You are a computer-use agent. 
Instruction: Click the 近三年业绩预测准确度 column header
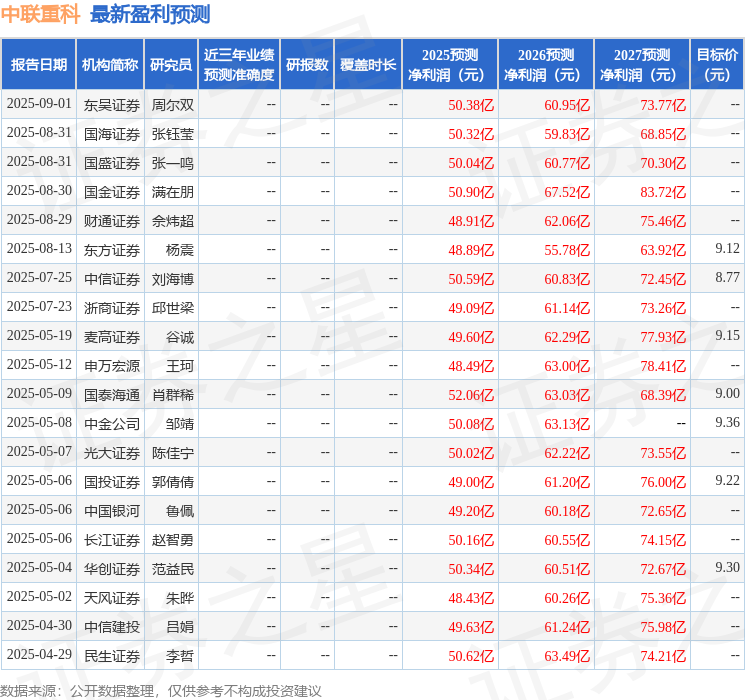[239, 65]
